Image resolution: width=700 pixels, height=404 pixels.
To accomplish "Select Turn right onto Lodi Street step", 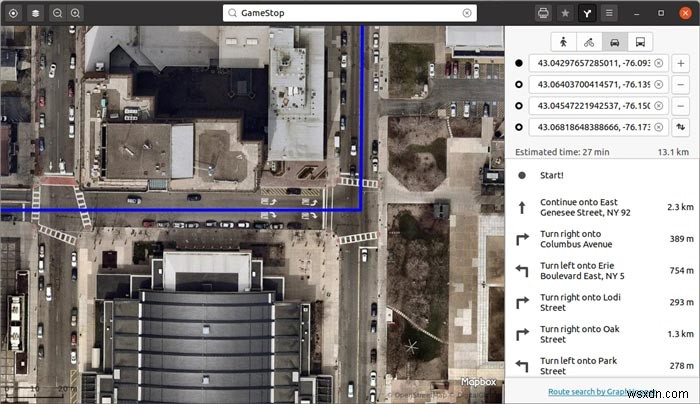I will 602,302.
